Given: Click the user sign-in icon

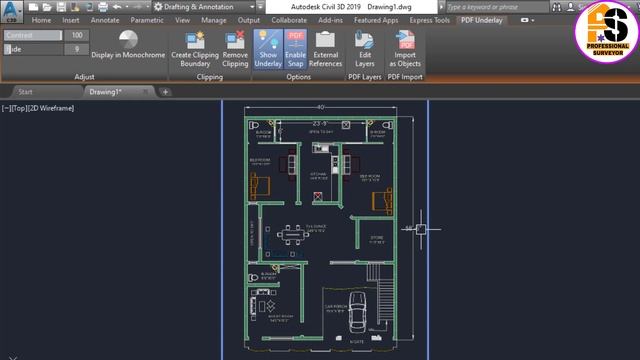Looking at the screenshot, I should pyautogui.click(x=571, y=7).
